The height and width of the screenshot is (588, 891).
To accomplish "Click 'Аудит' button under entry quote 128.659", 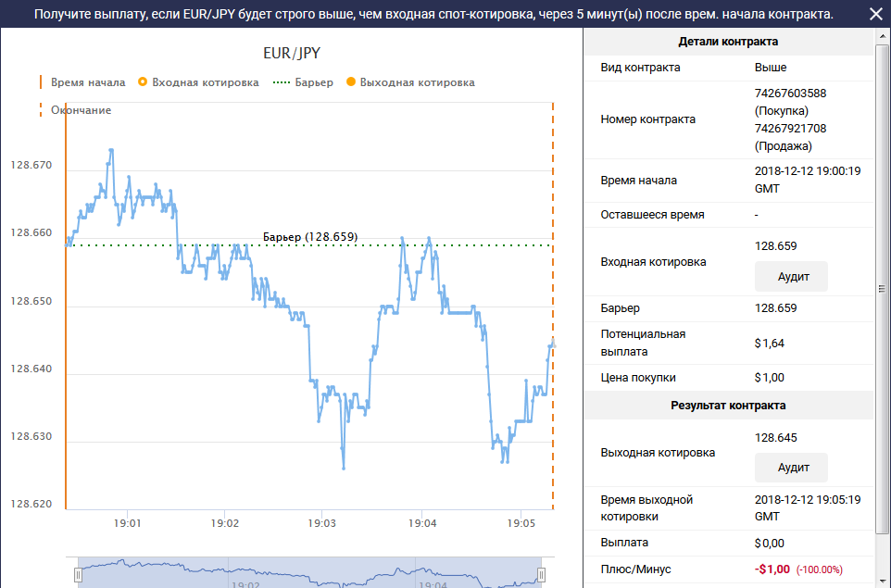I will [790, 277].
